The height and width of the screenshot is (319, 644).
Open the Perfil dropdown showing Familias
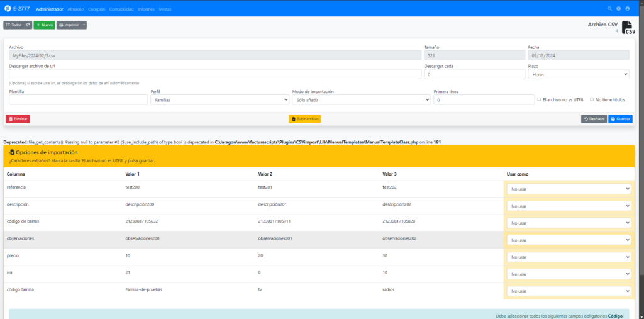coord(219,99)
